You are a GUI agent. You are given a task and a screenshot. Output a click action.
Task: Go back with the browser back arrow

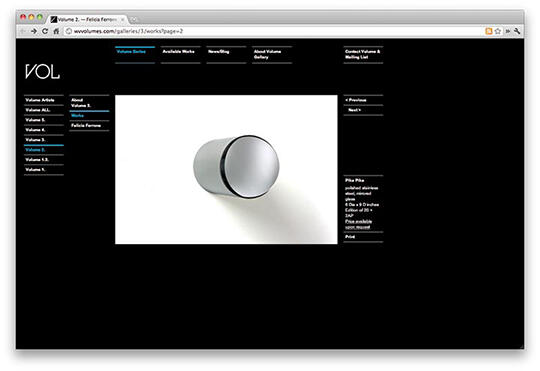click(x=23, y=31)
